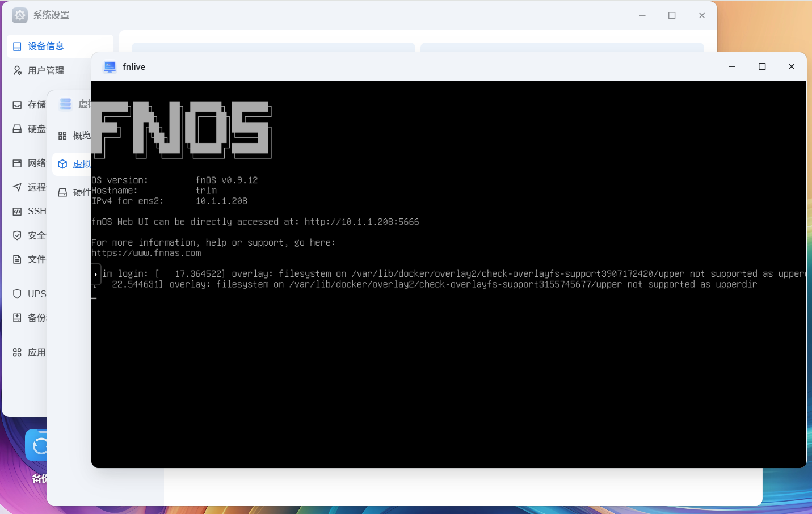Click the remote access arrow icon
812x514 pixels.
pos(17,187)
